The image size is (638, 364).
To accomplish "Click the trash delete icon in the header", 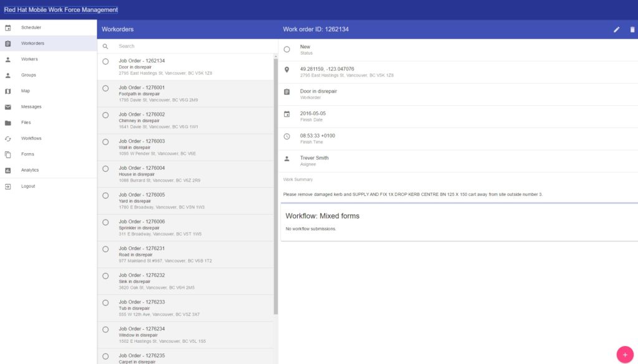I will tap(632, 29).
